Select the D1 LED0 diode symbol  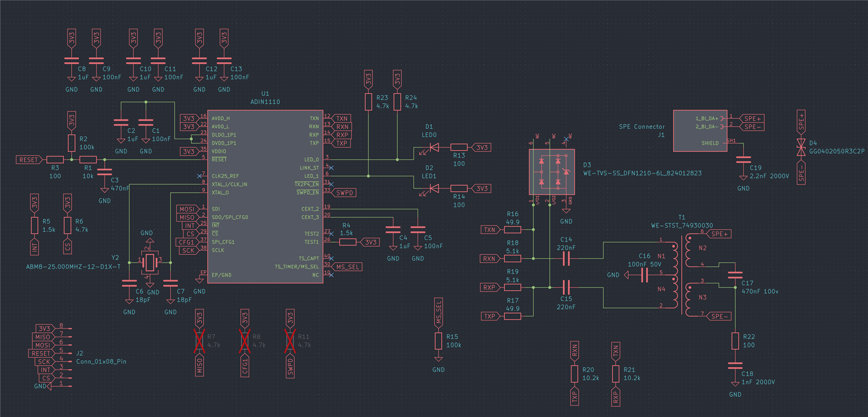tap(434, 148)
